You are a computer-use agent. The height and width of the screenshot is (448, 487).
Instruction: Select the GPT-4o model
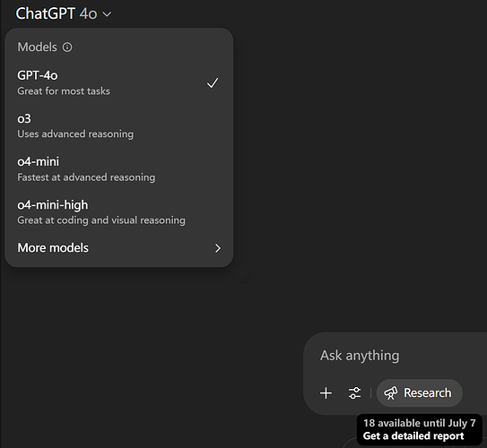point(118,82)
